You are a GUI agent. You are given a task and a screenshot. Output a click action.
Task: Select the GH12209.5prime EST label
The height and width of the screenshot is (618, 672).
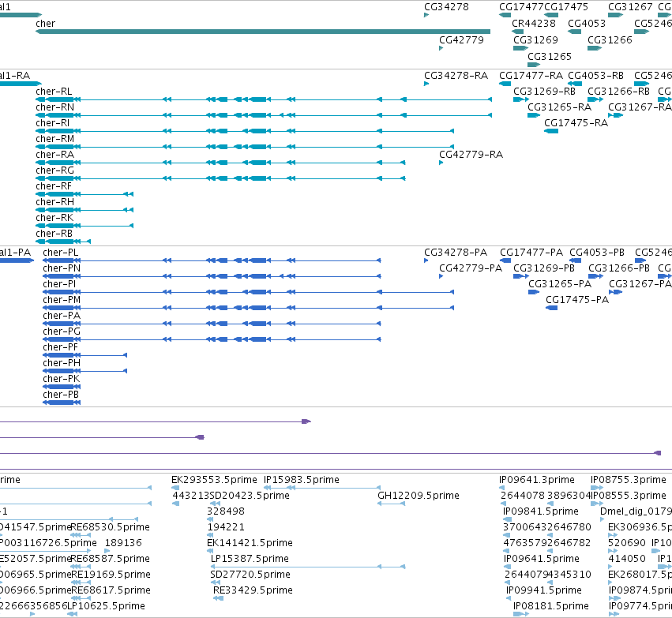click(x=418, y=496)
